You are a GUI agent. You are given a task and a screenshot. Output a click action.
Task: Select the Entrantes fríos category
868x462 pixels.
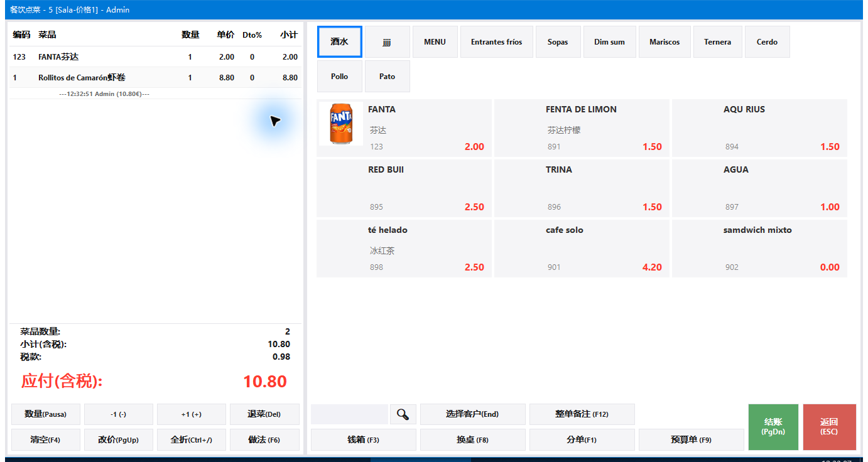pos(497,42)
